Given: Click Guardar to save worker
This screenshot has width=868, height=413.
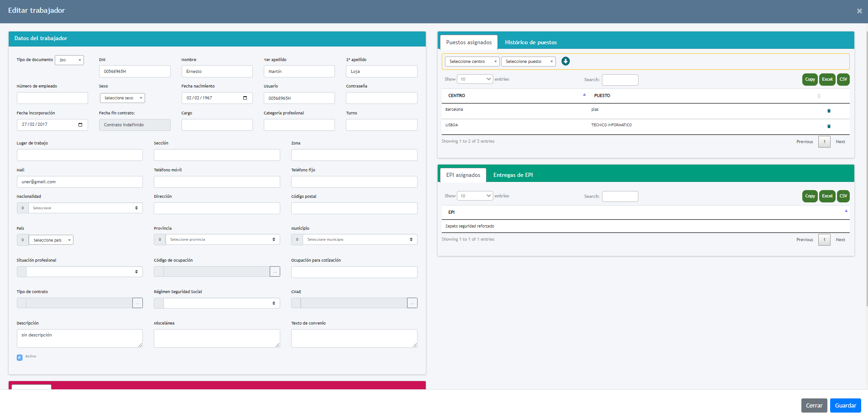Looking at the screenshot, I should tap(845, 406).
